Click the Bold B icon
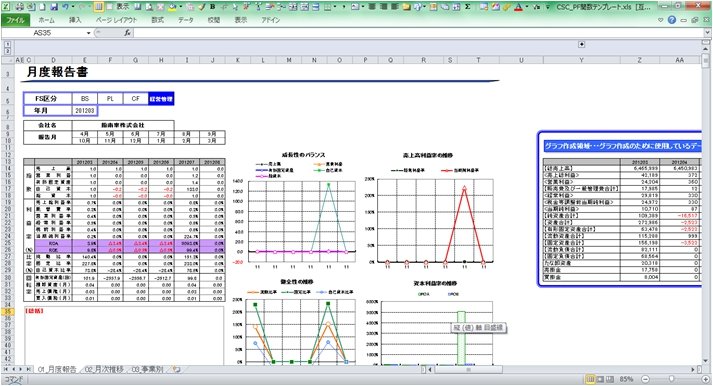 (x=212, y=7)
